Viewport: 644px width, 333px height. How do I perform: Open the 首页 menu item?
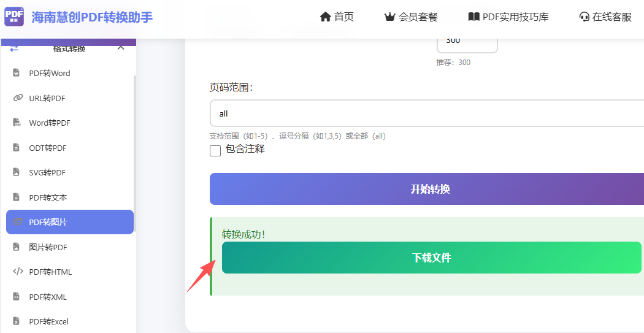337,17
